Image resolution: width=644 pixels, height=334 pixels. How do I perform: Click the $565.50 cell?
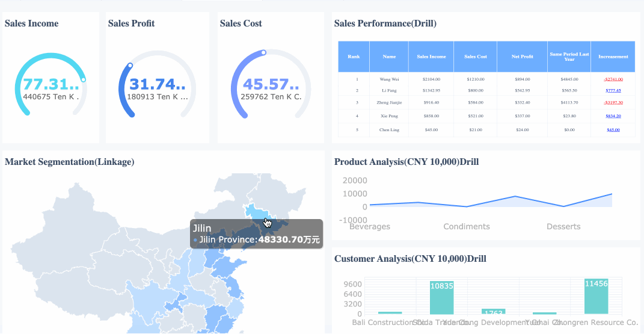pyautogui.click(x=569, y=90)
